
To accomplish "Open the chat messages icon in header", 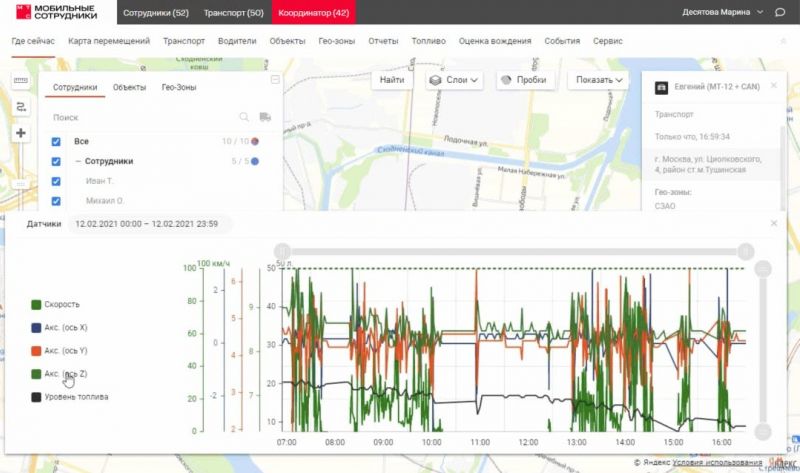I will point(780,12).
